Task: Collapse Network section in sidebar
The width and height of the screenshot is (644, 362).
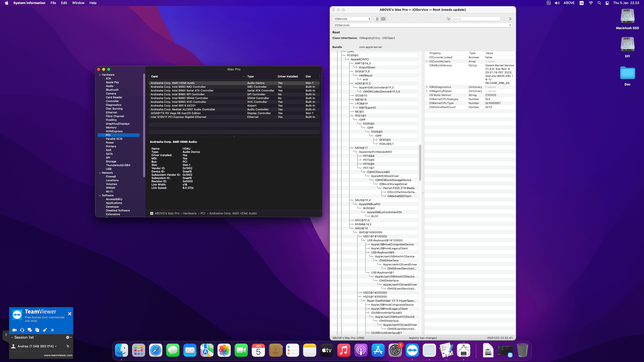Action: (100, 173)
